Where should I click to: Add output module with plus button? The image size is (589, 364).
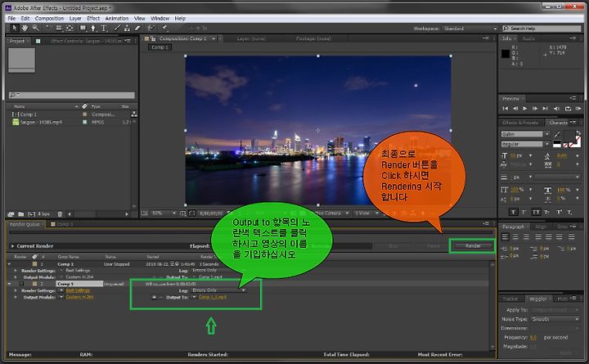154,297
